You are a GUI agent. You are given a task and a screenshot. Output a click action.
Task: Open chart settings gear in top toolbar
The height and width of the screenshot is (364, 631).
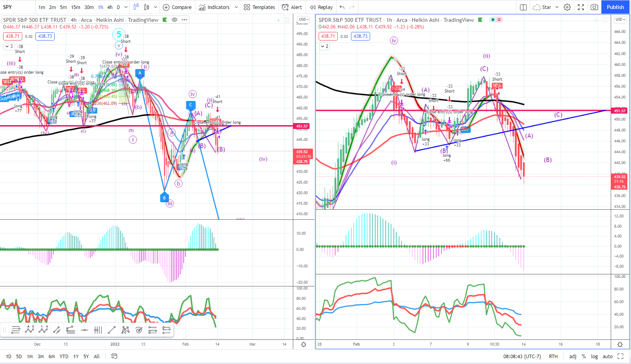(x=567, y=7)
